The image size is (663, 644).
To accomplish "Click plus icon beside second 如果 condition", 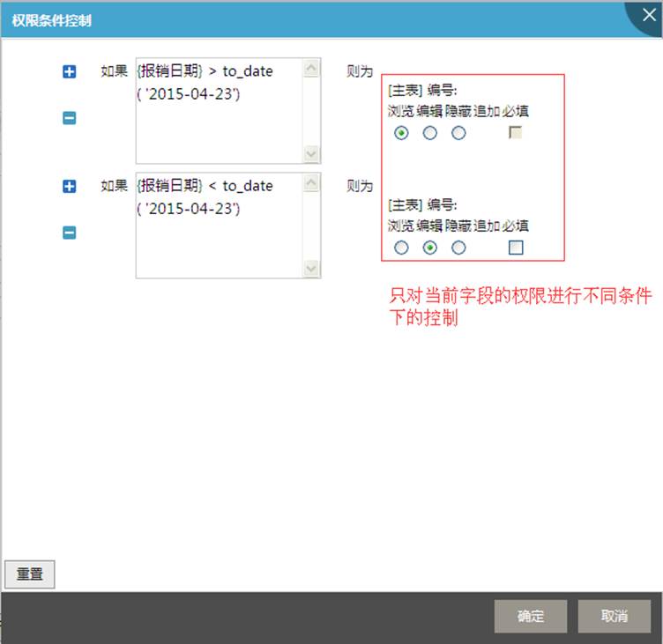I will click(x=70, y=187).
